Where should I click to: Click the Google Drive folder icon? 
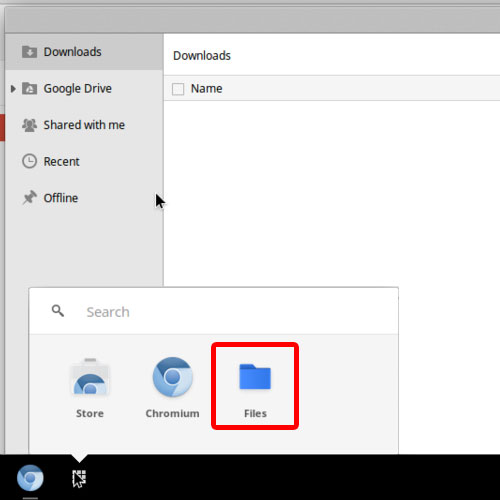29,88
